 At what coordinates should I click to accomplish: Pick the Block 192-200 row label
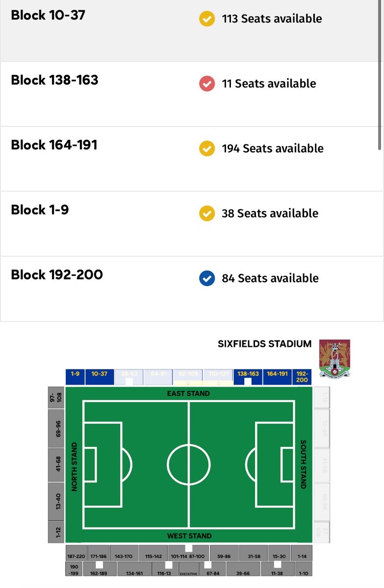[x=57, y=274]
